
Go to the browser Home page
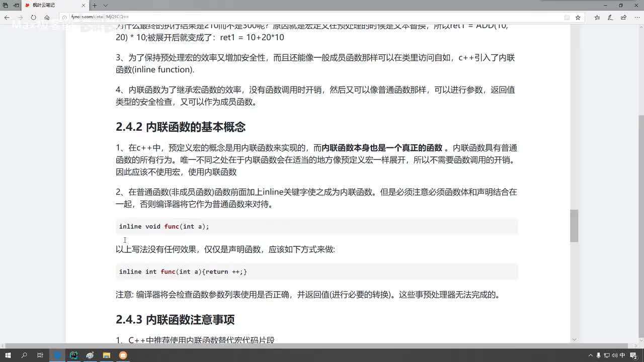(x=47, y=17)
